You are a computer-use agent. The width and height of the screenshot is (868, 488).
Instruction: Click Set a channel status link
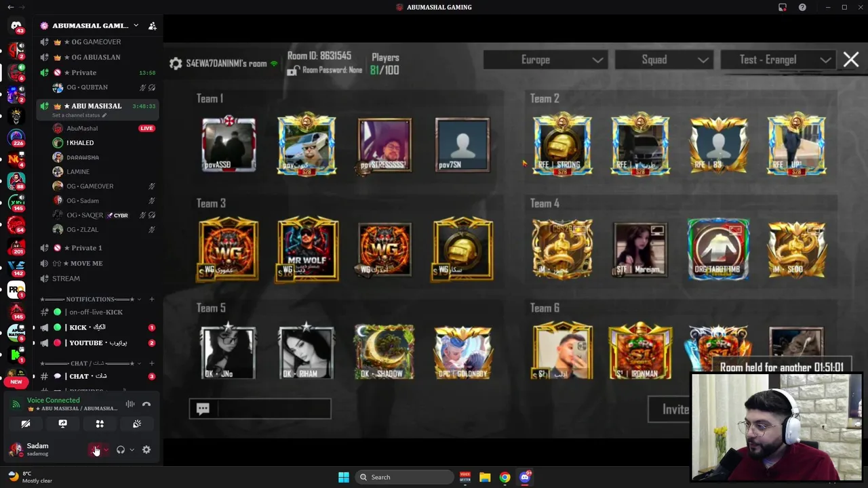click(x=75, y=115)
